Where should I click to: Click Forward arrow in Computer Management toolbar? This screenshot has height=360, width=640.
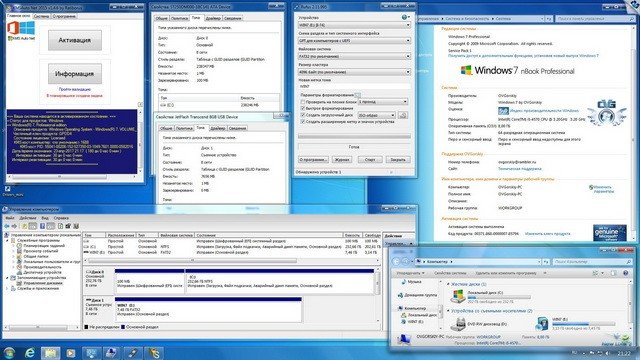14,226
